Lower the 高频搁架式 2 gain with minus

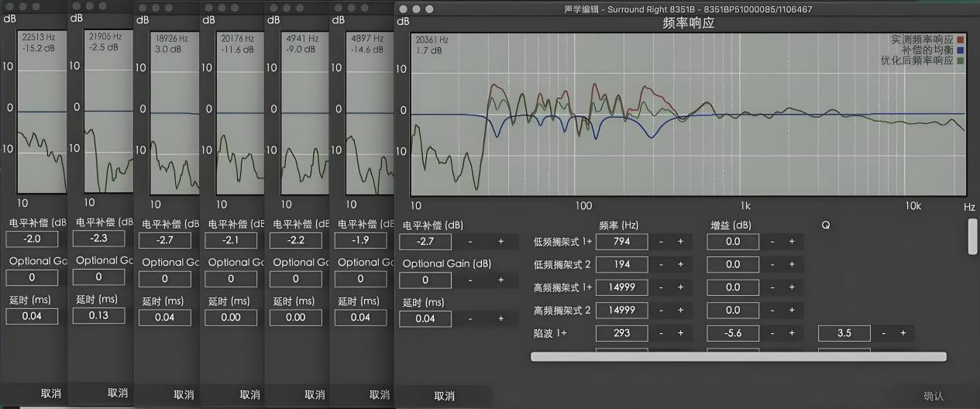[772, 311]
